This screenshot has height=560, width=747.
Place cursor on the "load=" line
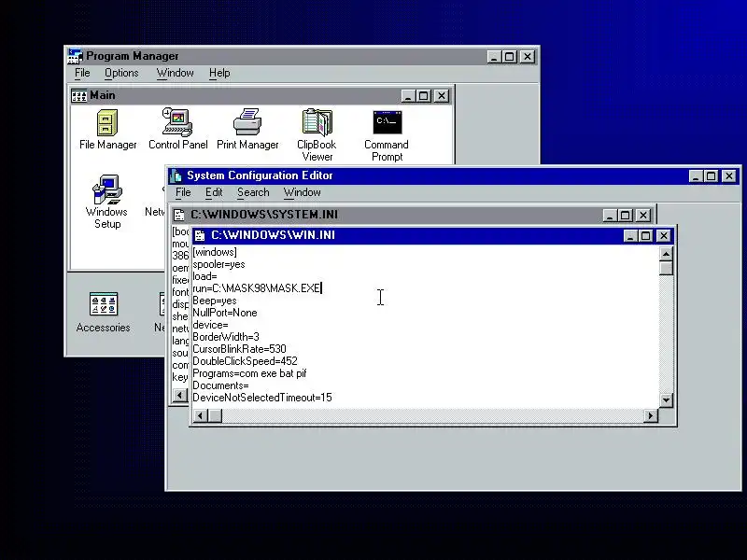[x=204, y=276]
